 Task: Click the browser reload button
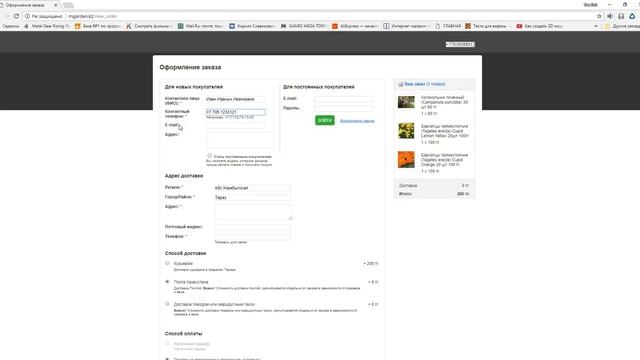16,16
